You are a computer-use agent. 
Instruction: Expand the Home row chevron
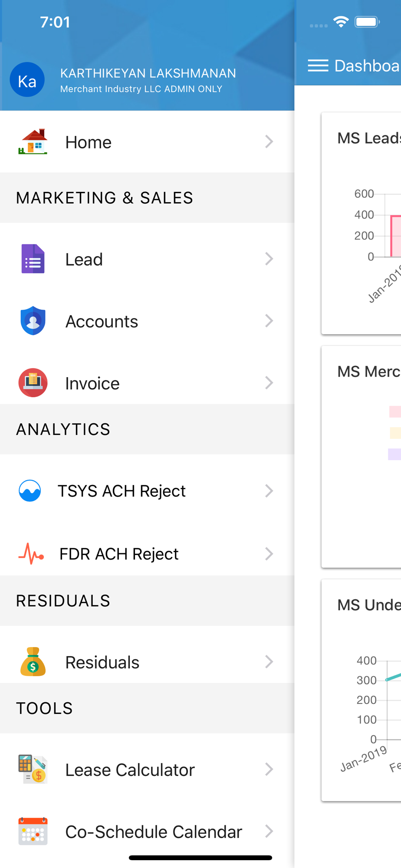[x=269, y=142]
